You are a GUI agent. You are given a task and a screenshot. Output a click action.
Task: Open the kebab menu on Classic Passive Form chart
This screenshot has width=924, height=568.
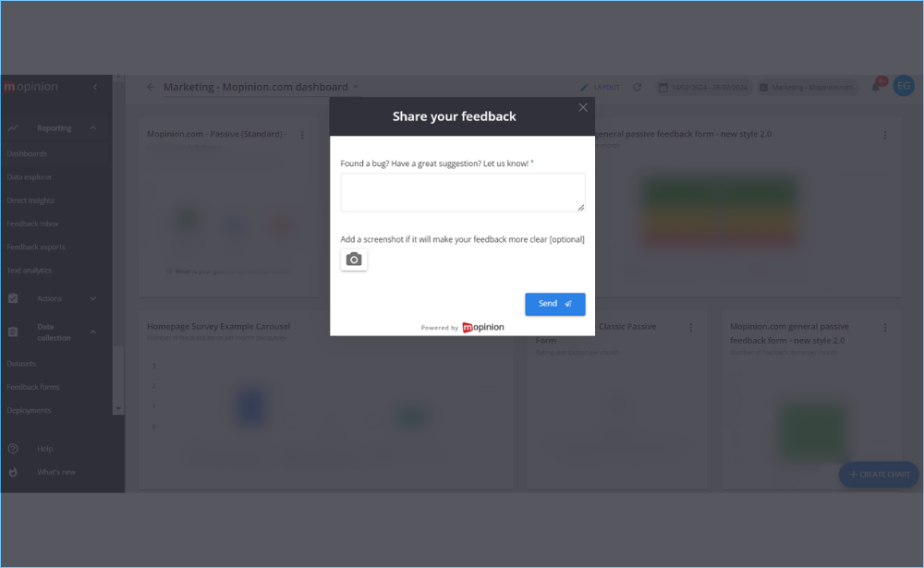689,326
